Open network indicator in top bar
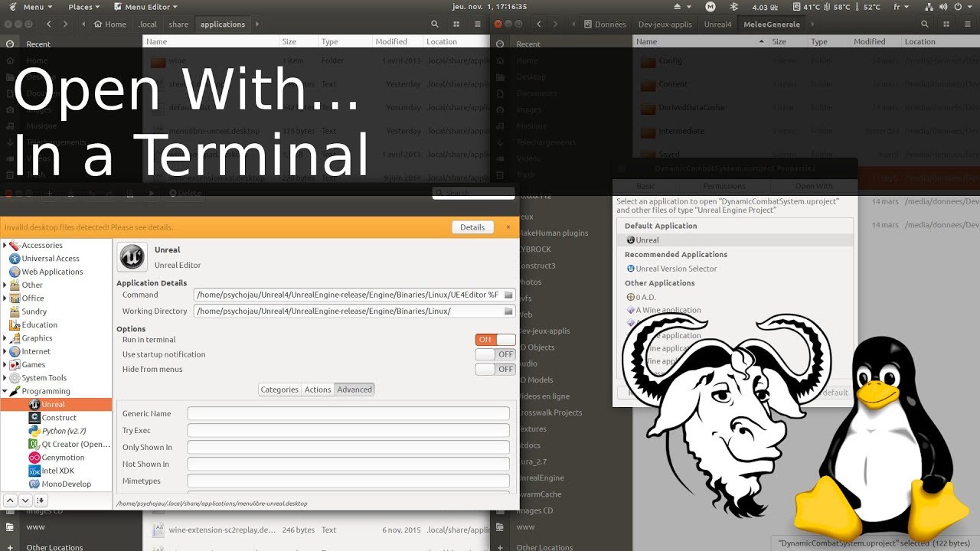The image size is (980, 551). [x=930, y=7]
